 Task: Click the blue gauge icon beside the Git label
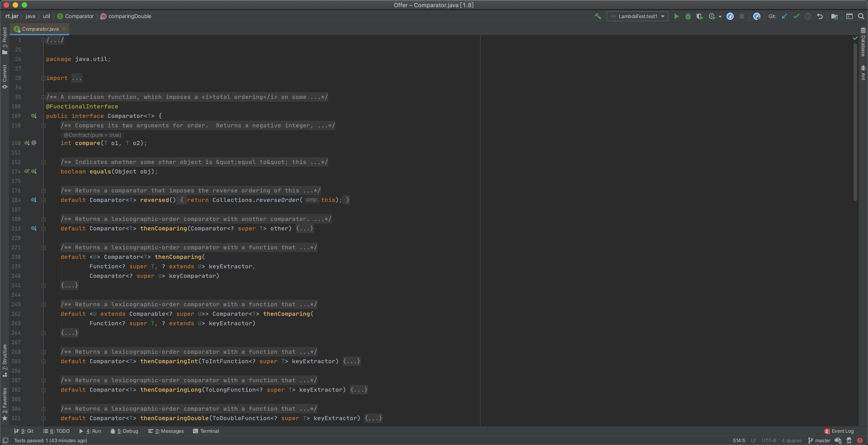(x=757, y=16)
